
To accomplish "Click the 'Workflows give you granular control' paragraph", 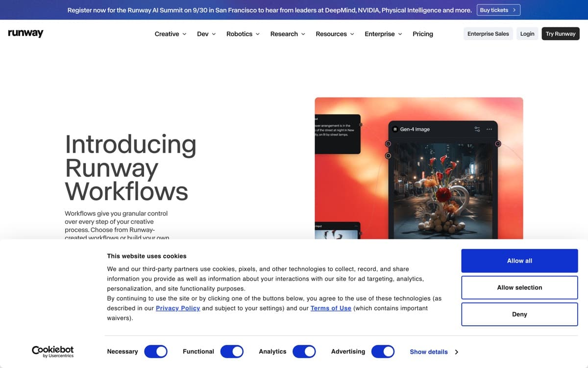I will pos(117,226).
